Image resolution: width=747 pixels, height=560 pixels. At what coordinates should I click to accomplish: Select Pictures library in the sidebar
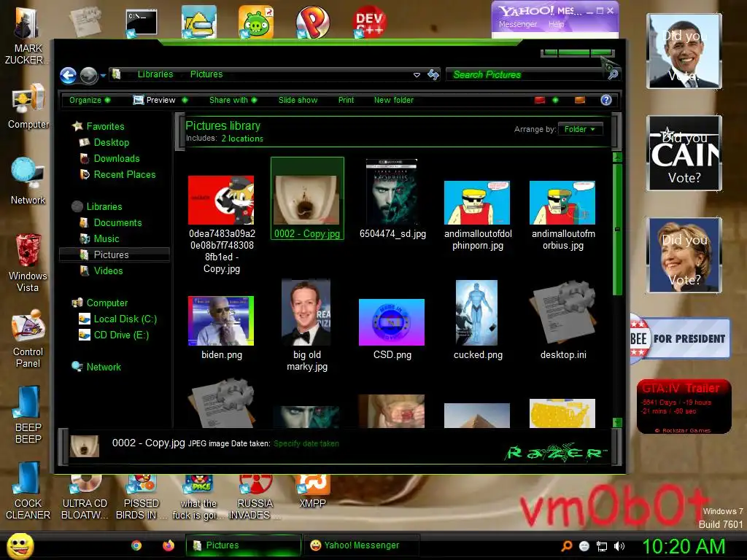pos(115,254)
